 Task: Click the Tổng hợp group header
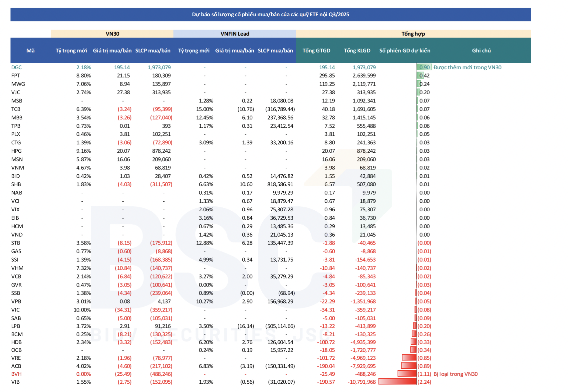(413, 34)
